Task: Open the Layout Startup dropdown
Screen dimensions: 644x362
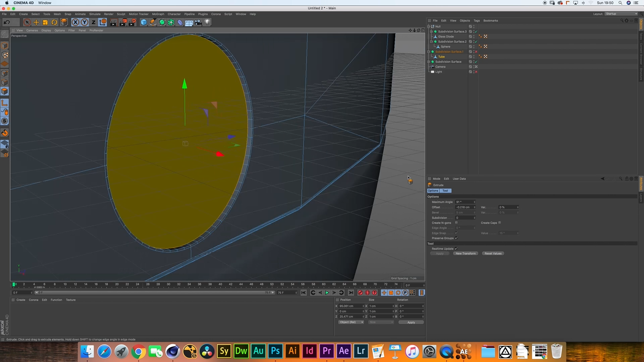Action: tap(621, 14)
